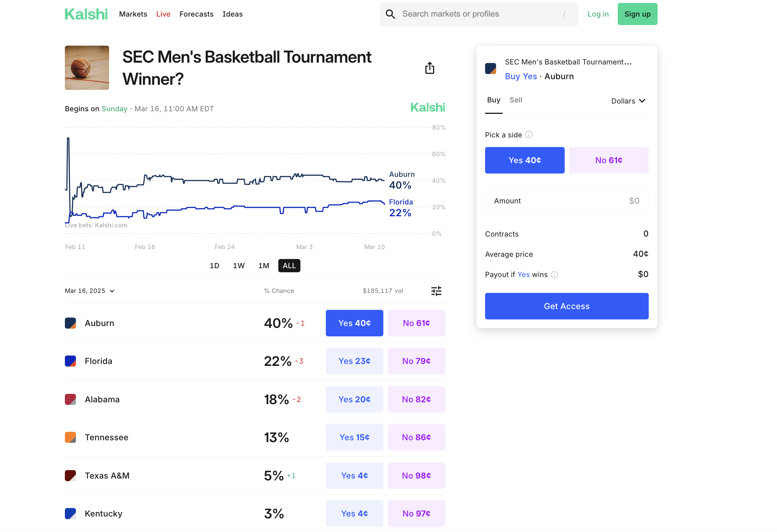
Task: Click the share icon beside the title
Action: pos(430,68)
